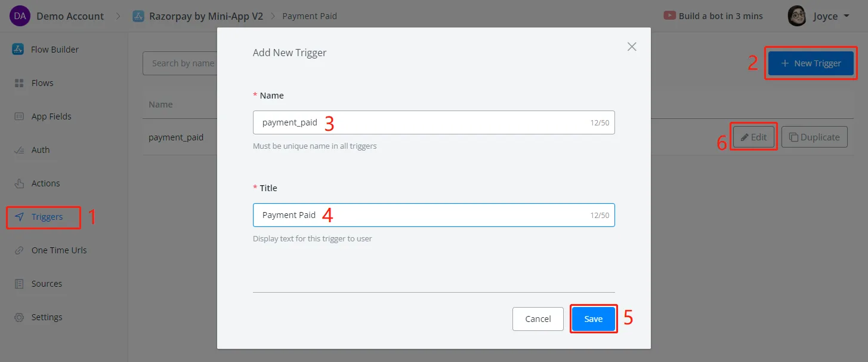
Task: Open the Settings gear icon
Action: (18, 317)
